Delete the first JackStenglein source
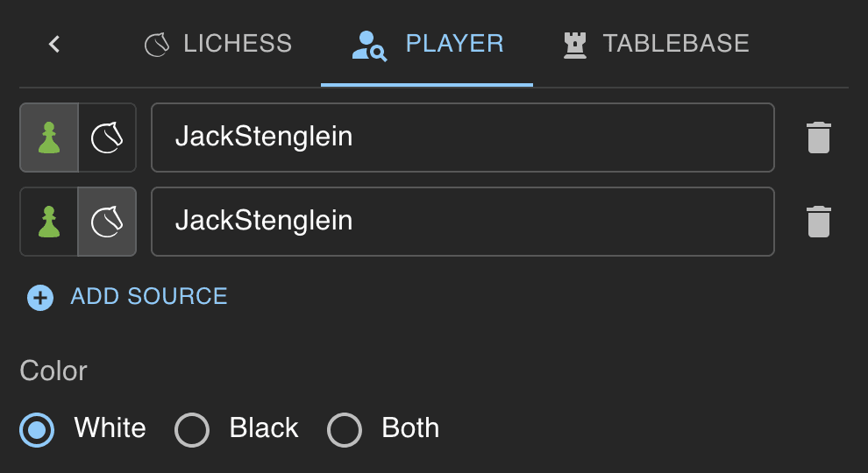This screenshot has height=473, width=868. pos(819,138)
